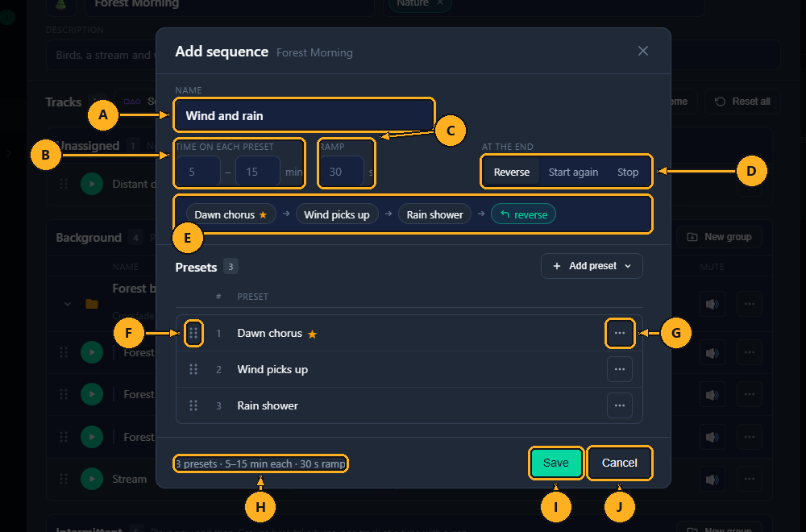
Task: Close the Add sequence dialog
Action: click(x=642, y=51)
